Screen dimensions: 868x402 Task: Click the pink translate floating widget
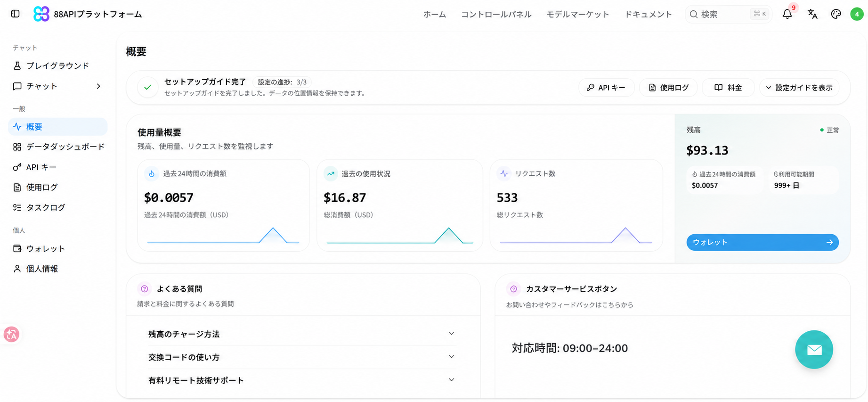[11, 335]
